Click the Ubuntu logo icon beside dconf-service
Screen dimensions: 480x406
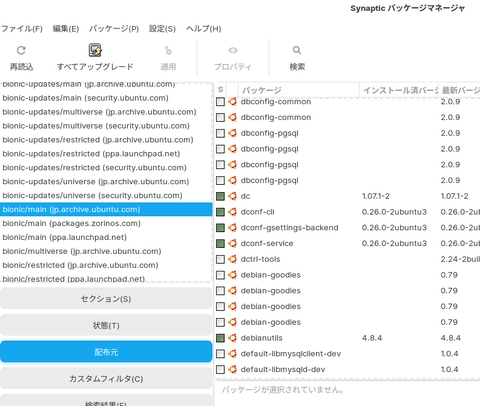pyautogui.click(x=232, y=243)
